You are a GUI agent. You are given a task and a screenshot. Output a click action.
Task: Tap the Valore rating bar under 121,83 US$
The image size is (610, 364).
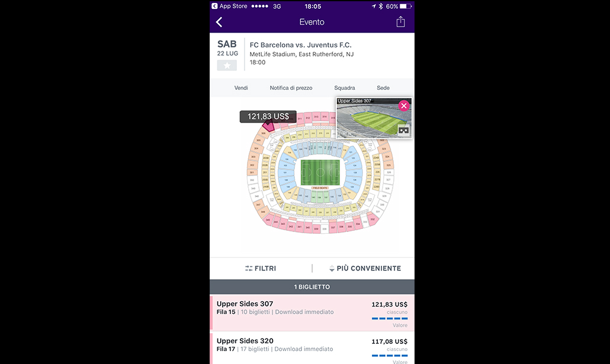389,318
